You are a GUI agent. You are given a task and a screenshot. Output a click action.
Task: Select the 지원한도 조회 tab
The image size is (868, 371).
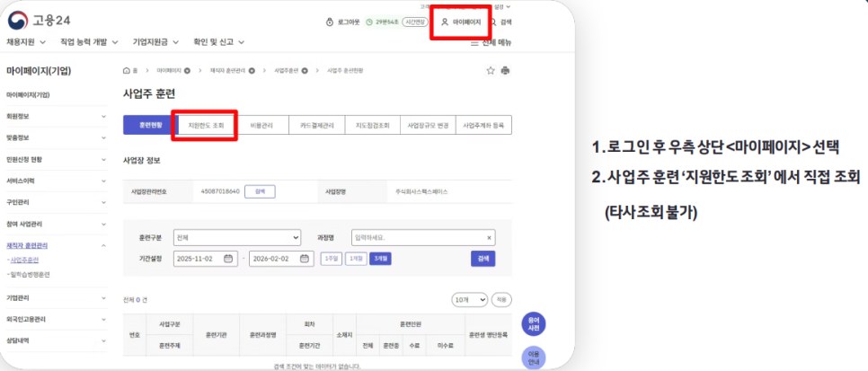(206, 125)
